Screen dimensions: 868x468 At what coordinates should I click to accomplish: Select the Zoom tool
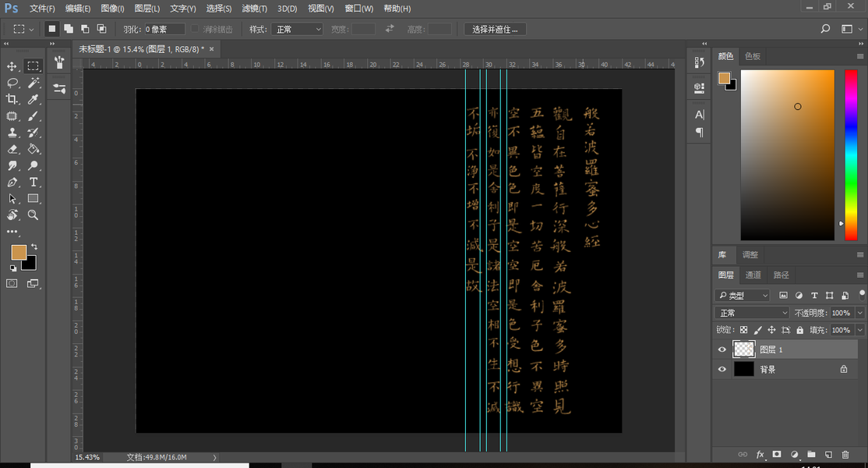coord(34,215)
